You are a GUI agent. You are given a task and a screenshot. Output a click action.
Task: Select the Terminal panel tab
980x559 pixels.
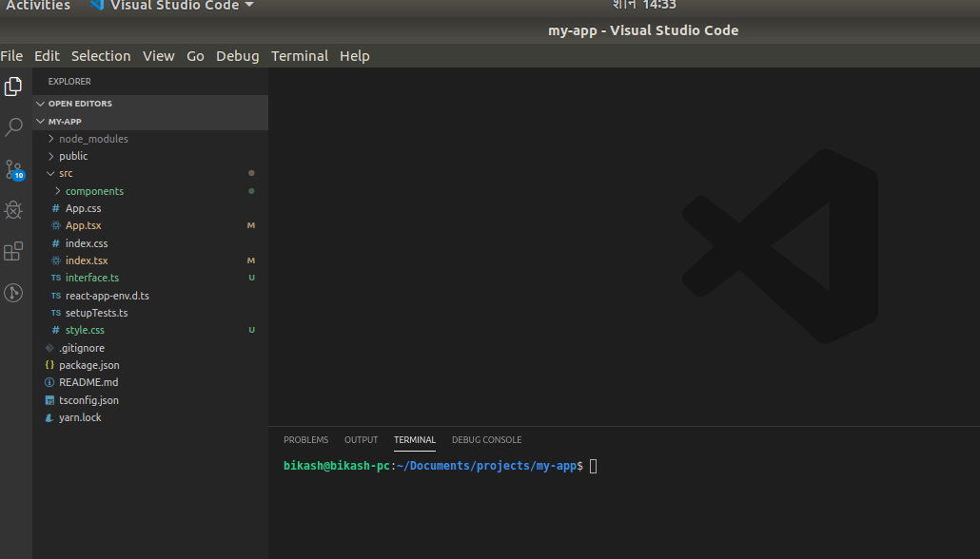[415, 440]
